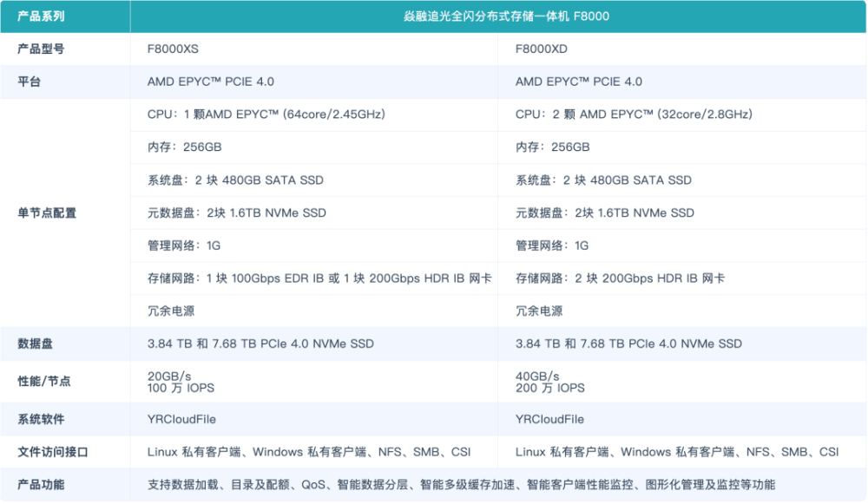Click the 平台 row label

coord(30,82)
